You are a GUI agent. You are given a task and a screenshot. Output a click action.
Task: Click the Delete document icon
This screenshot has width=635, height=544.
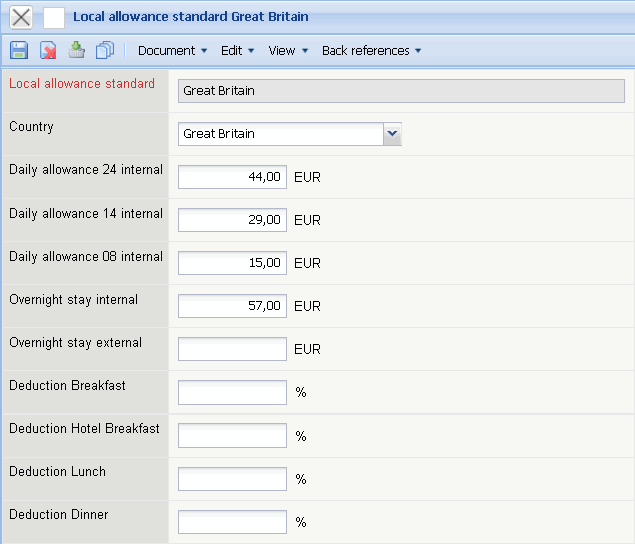47,50
